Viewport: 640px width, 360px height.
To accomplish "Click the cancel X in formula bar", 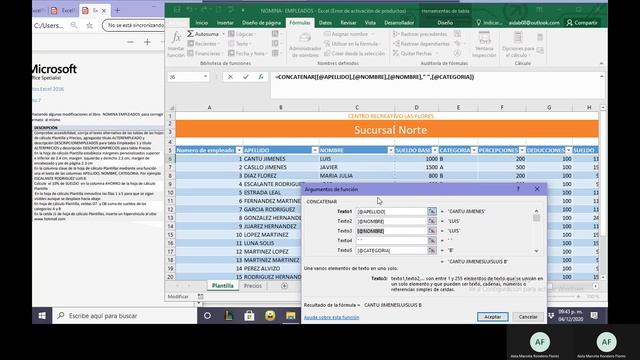I will point(230,77).
